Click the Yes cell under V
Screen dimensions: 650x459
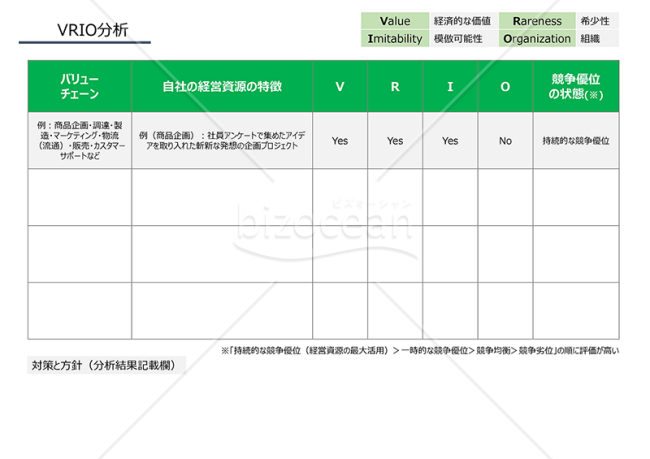(x=340, y=140)
